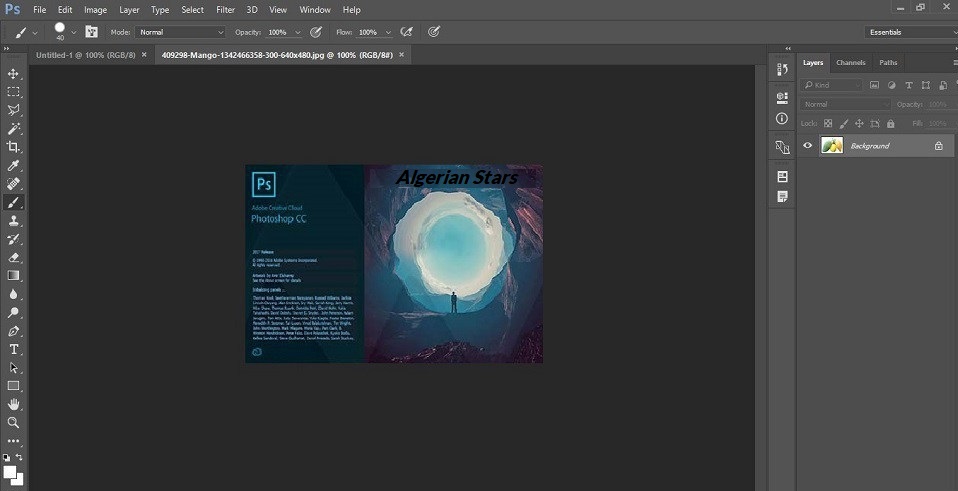
Task: Open the Flow slider dropdown
Action: [x=388, y=32]
